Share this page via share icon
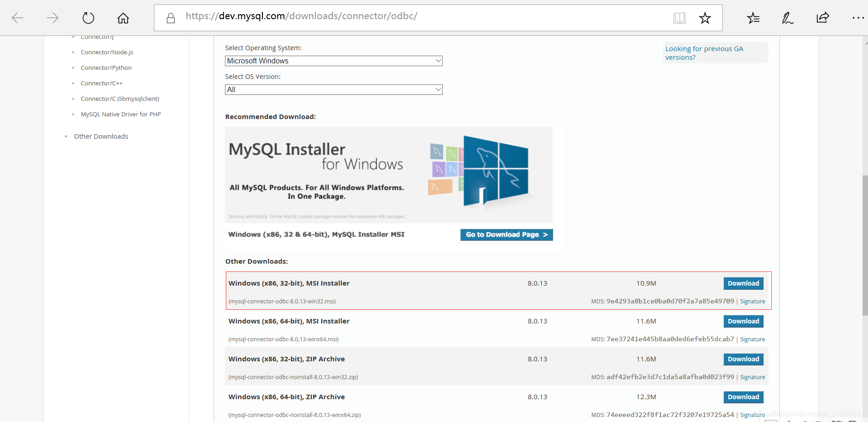Screen dimensions: 868x422 point(823,18)
